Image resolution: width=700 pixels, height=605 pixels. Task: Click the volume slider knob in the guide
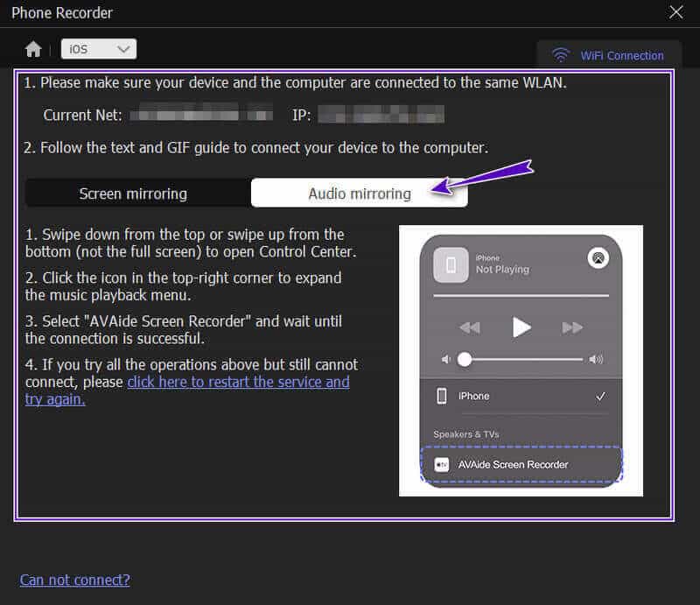465,359
